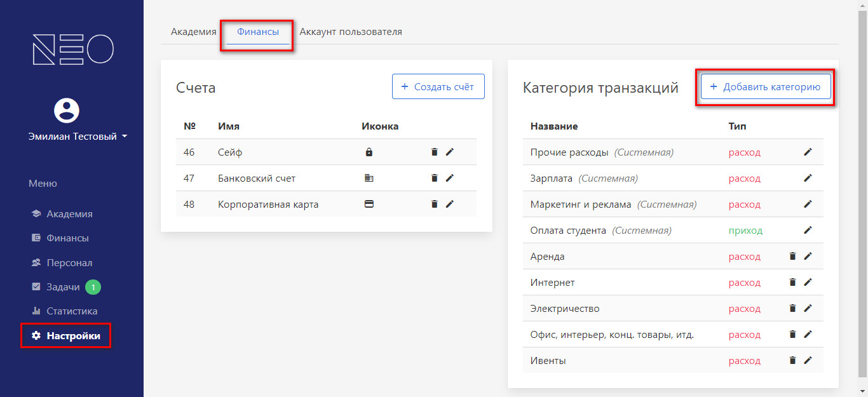Edit the Интернет category
Screen dimensions: 868x397
click(808, 282)
